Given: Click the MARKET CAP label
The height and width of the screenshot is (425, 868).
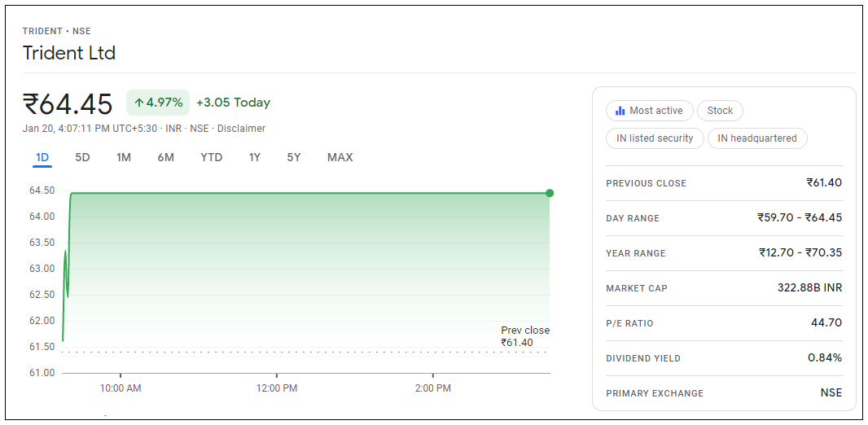Looking at the screenshot, I should (637, 288).
